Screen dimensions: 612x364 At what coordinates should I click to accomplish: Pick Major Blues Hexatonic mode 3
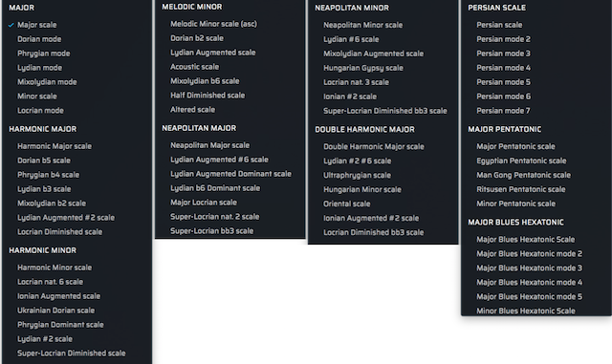tap(529, 268)
